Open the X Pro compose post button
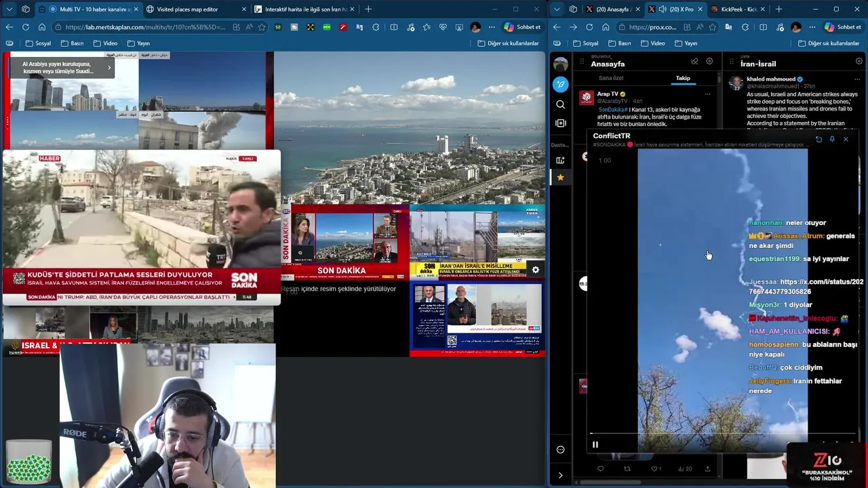 tap(560, 84)
